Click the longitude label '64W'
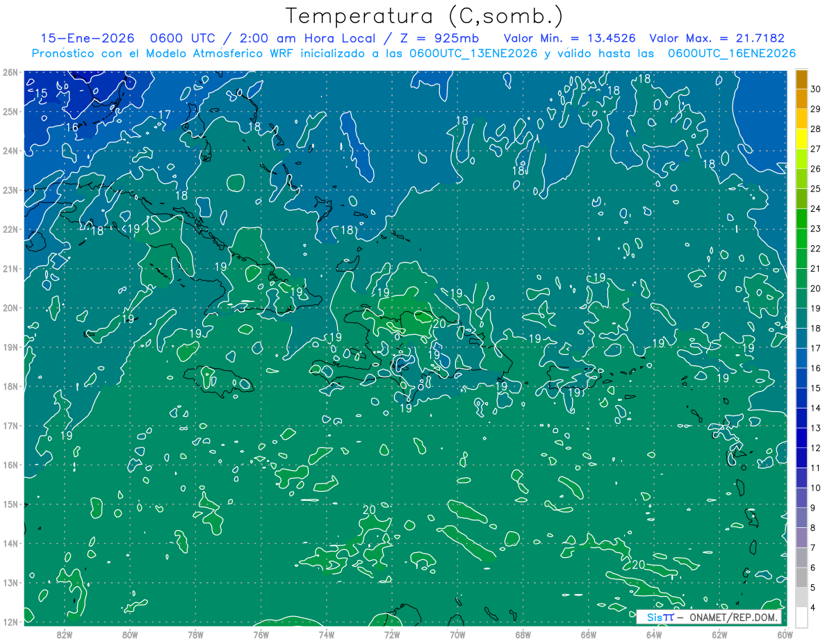The image size is (834, 644). 654,634
